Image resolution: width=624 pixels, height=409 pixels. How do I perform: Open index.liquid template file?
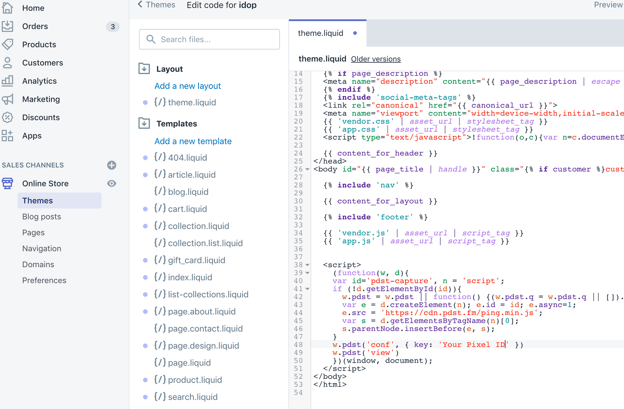(190, 277)
